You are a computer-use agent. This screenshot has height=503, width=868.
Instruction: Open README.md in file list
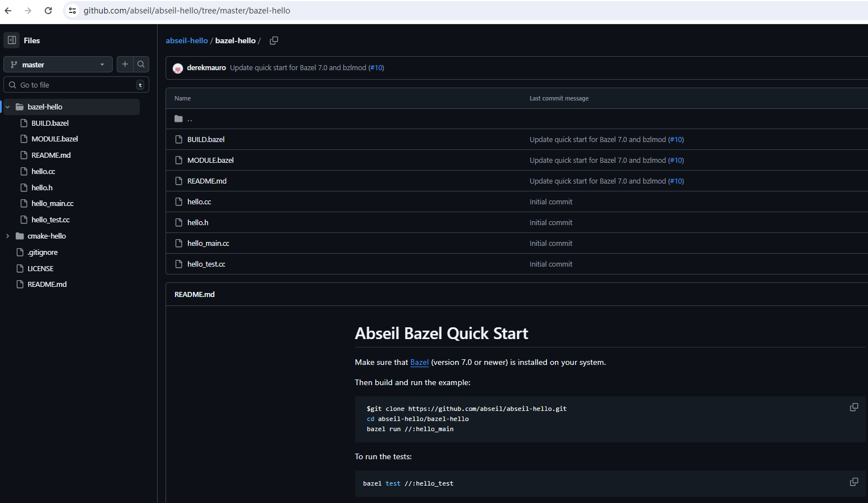tap(207, 181)
